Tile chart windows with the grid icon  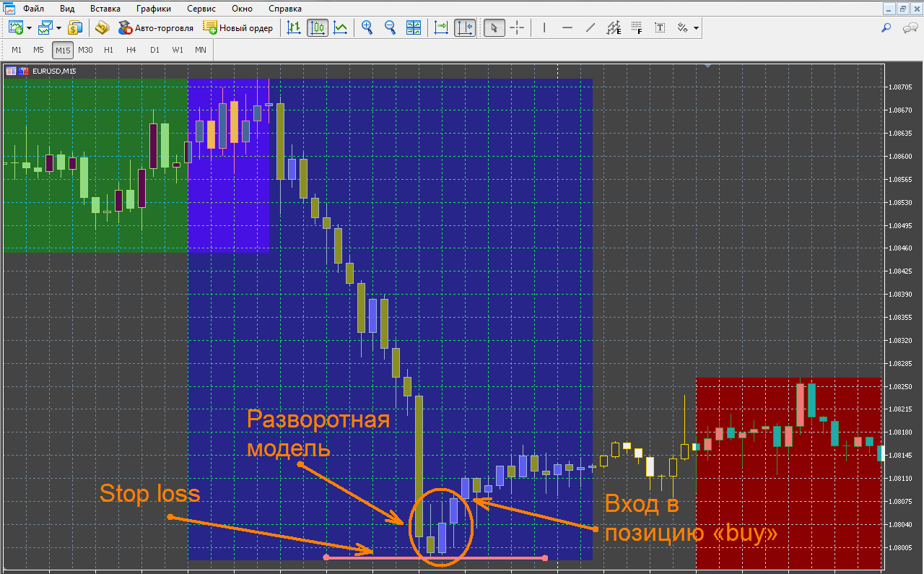tap(414, 28)
